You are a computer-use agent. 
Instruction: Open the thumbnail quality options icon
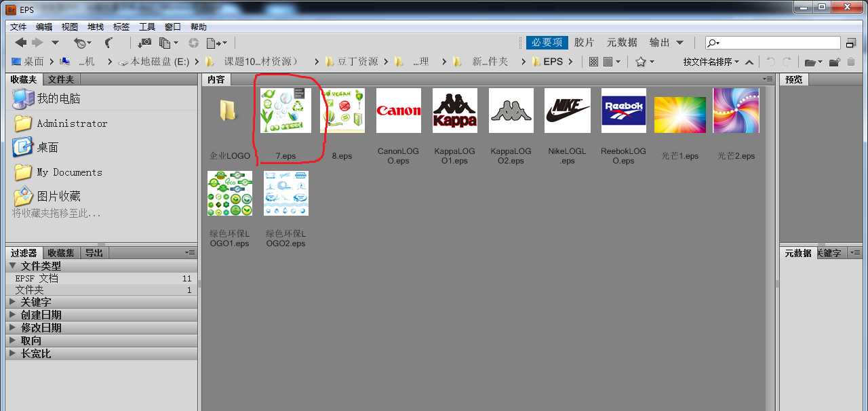pyautogui.click(x=612, y=62)
